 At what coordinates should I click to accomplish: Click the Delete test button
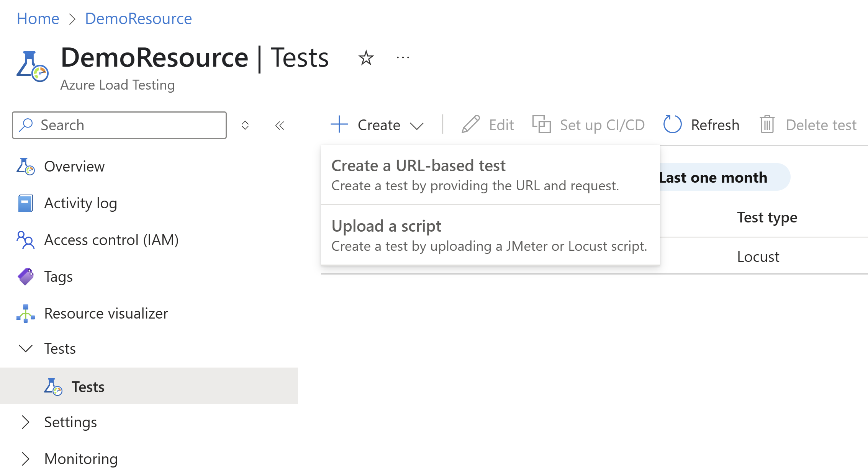[x=807, y=124]
